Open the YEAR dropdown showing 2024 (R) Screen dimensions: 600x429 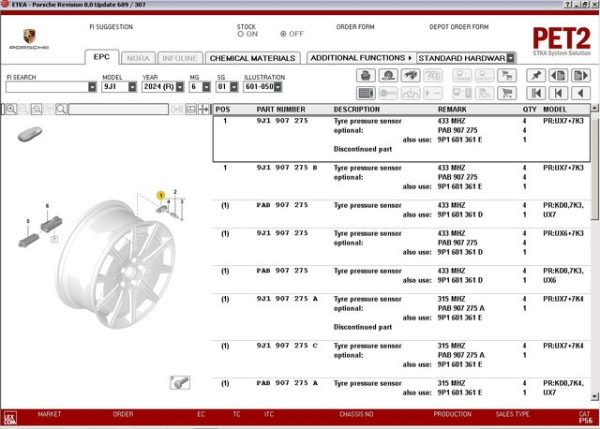[x=180, y=87]
